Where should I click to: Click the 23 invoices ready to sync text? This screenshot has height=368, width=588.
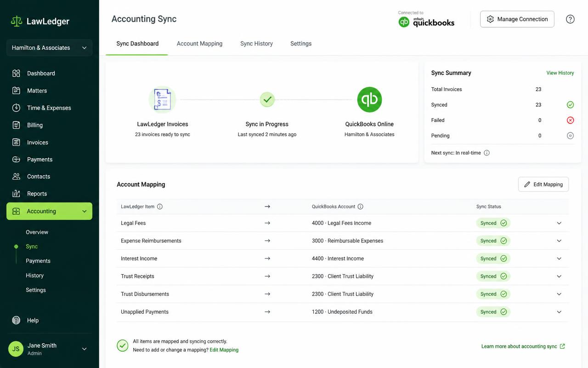162,135
